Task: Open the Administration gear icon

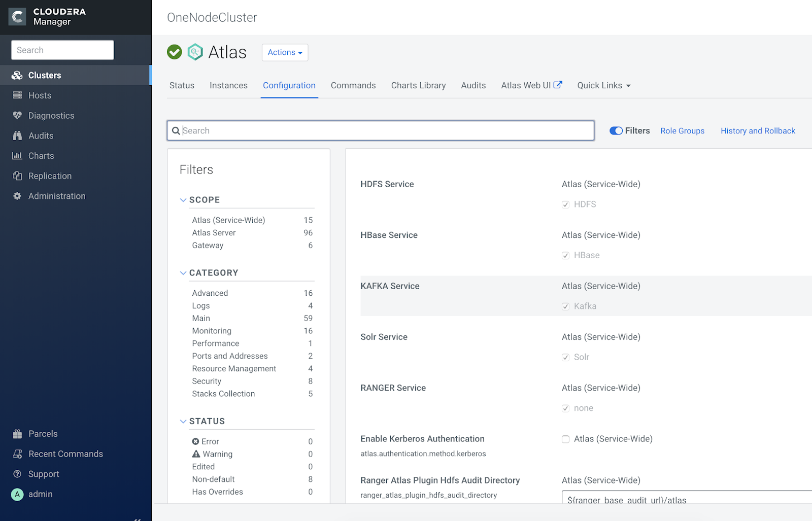Action: coord(17,196)
